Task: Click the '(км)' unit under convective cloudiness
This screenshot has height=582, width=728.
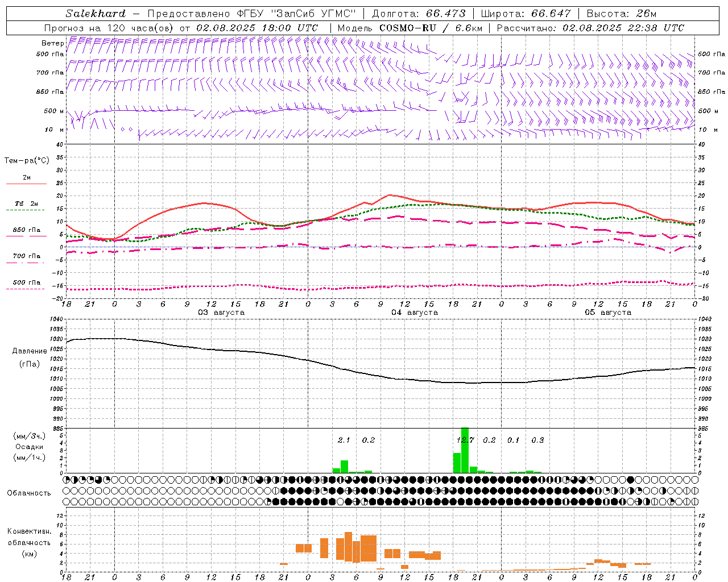Action: coord(30,554)
